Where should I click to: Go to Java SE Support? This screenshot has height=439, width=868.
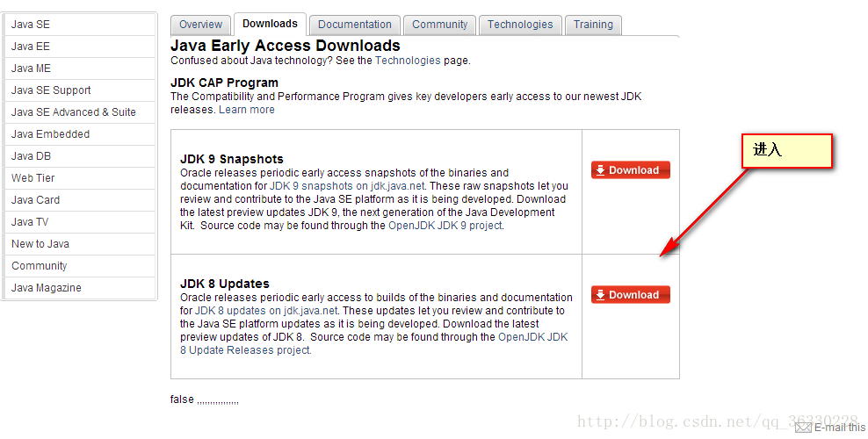79,90
